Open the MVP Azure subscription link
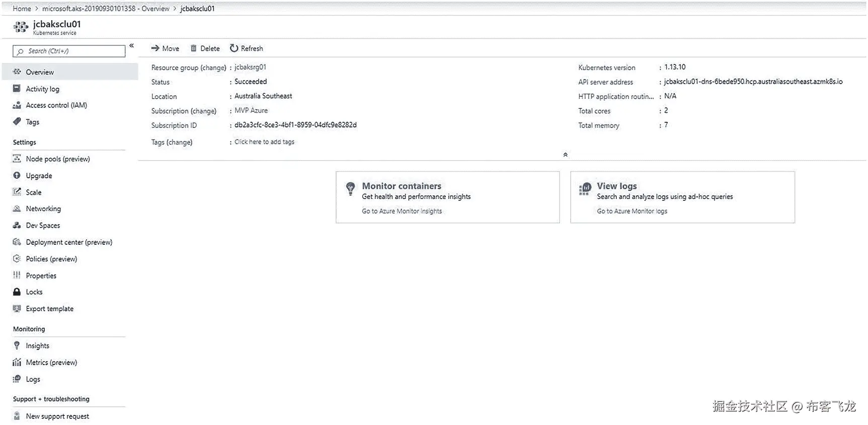 point(251,110)
